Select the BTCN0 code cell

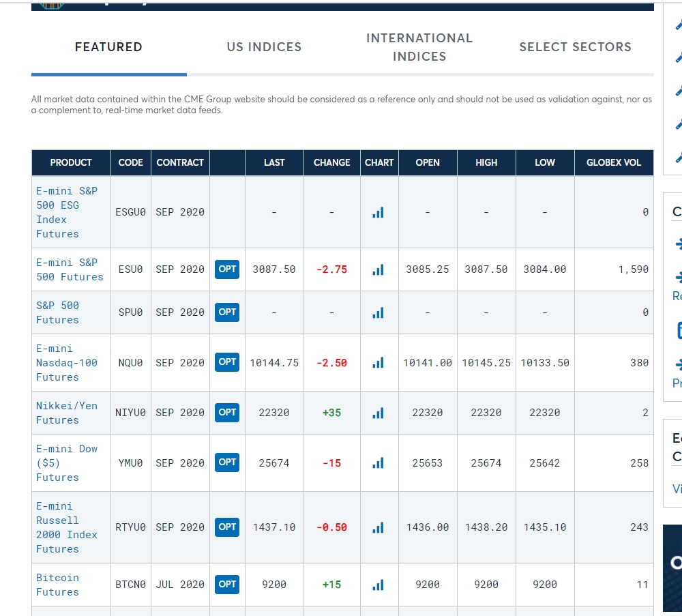coord(130,585)
